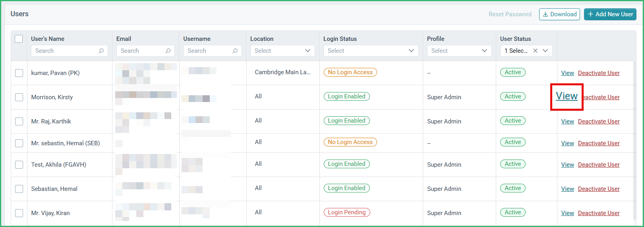Click the Download button
Image resolution: width=644 pixels, height=227 pixels.
pyautogui.click(x=559, y=14)
